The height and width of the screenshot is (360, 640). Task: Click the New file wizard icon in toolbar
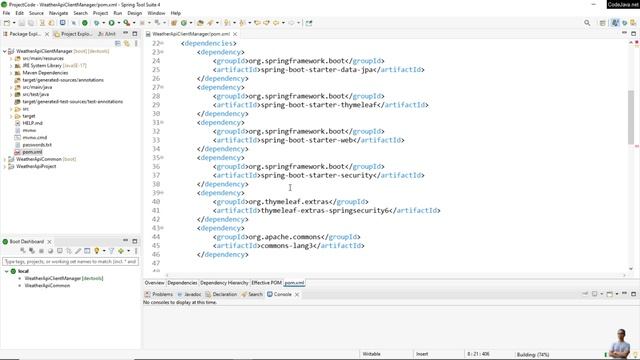click(x=7, y=23)
